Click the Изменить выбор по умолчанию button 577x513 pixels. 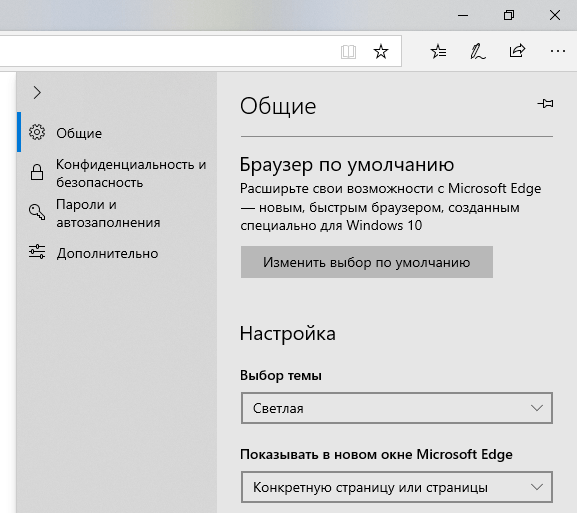367,262
